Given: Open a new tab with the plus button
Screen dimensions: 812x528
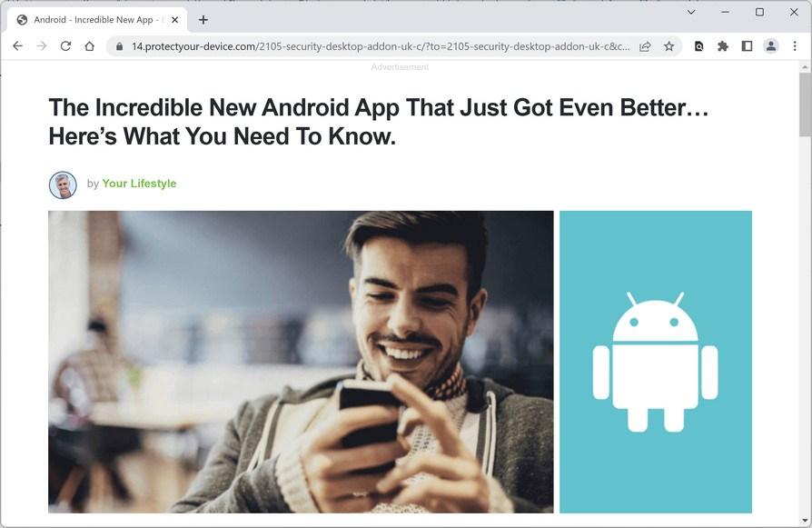Looking at the screenshot, I should tap(203, 20).
